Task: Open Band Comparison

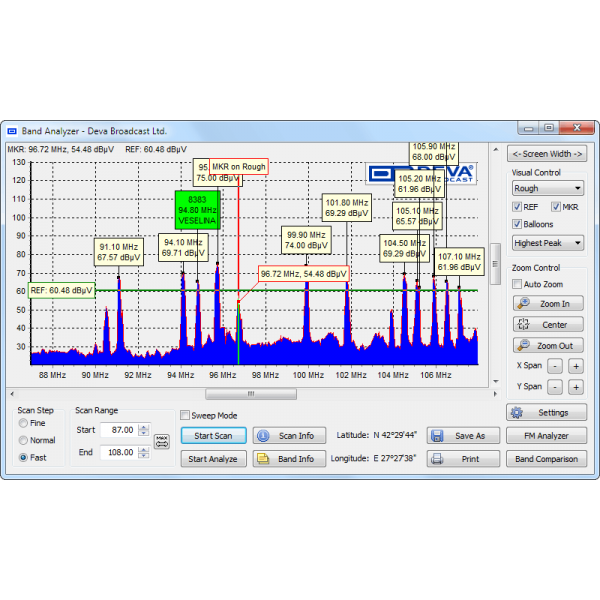Action: (x=546, y=459)
